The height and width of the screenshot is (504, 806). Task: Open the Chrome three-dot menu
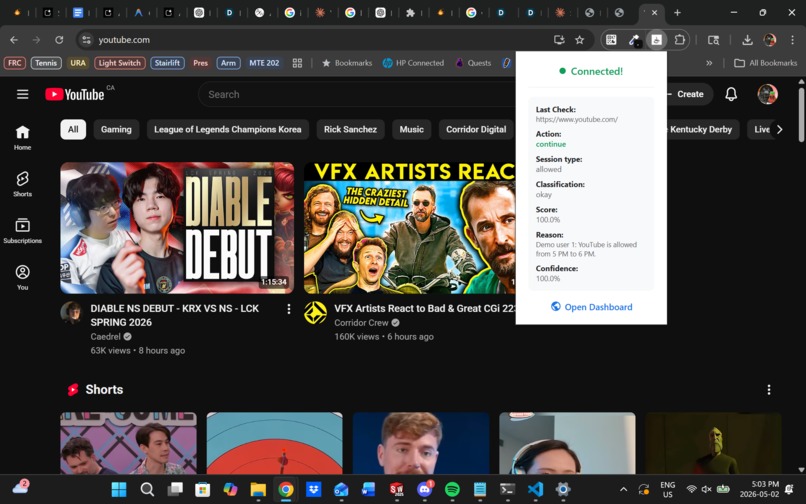tap(792, 40)
